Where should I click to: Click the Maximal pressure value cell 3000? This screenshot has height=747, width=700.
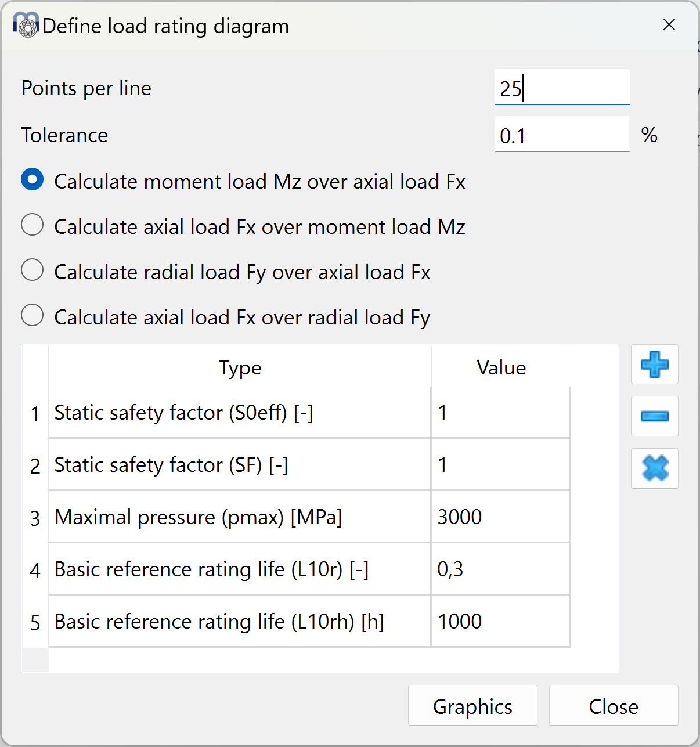(x=500, y=517)
